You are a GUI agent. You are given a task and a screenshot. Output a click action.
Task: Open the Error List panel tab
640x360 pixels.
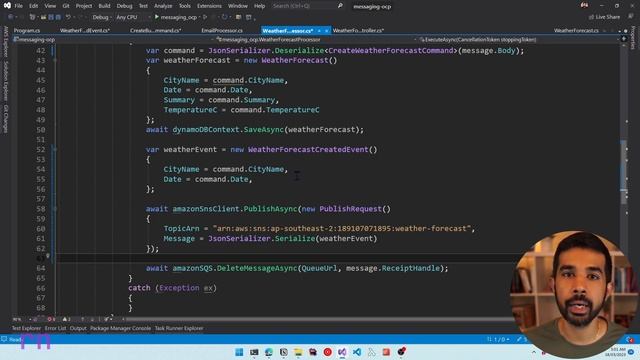tap(55, 328)
